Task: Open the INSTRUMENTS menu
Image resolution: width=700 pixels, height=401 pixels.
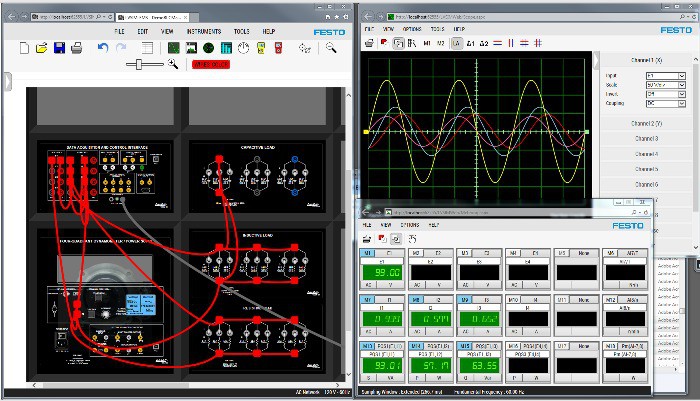Action: point(203,31)
